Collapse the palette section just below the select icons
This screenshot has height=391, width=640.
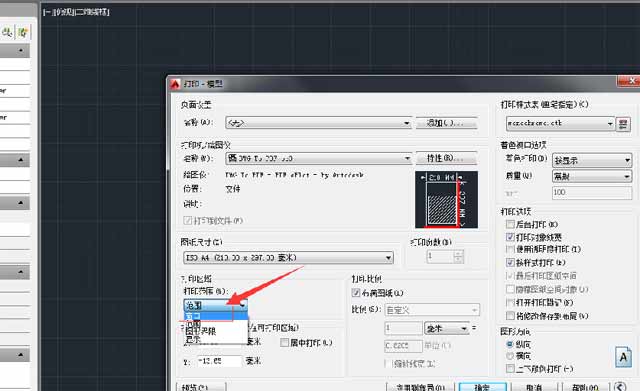point(20,51)
